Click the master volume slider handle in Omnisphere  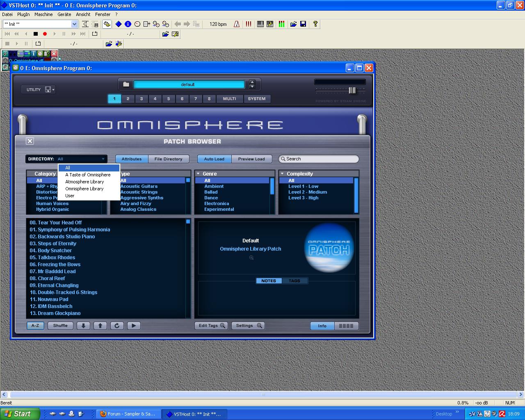tap(352, 91)
